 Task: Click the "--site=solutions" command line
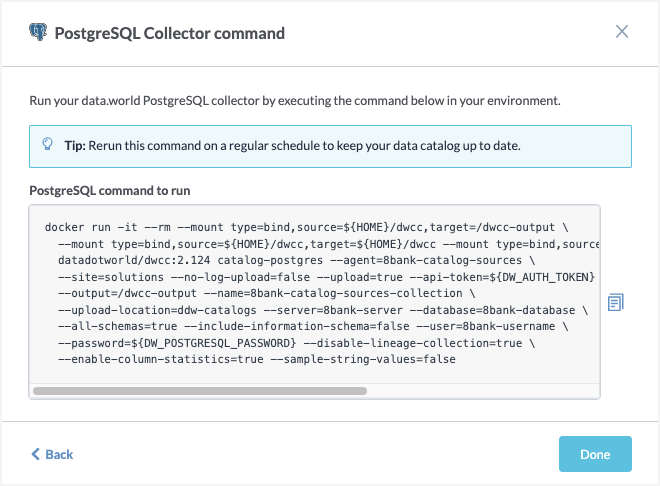tap(326, 277)
